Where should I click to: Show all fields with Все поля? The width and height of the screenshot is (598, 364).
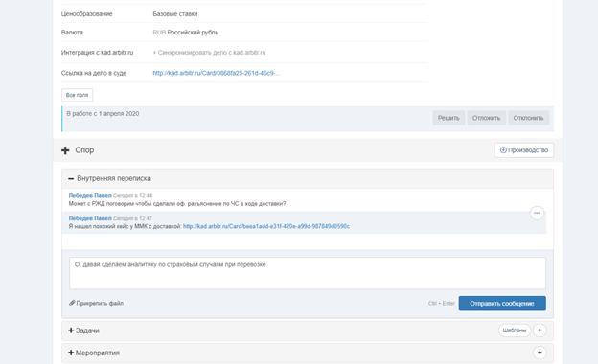pos(77,95)
